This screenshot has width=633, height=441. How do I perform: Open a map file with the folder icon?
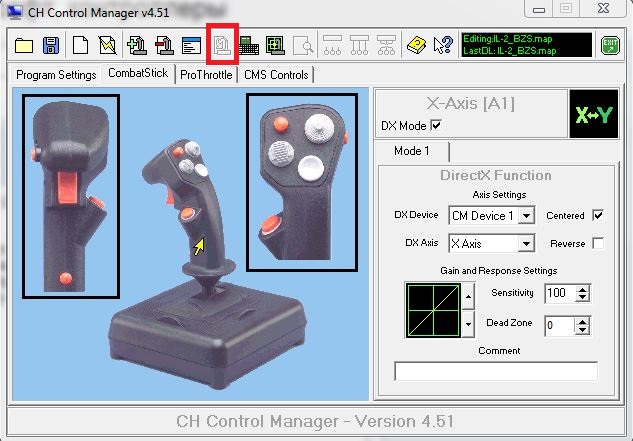[24, 45]
